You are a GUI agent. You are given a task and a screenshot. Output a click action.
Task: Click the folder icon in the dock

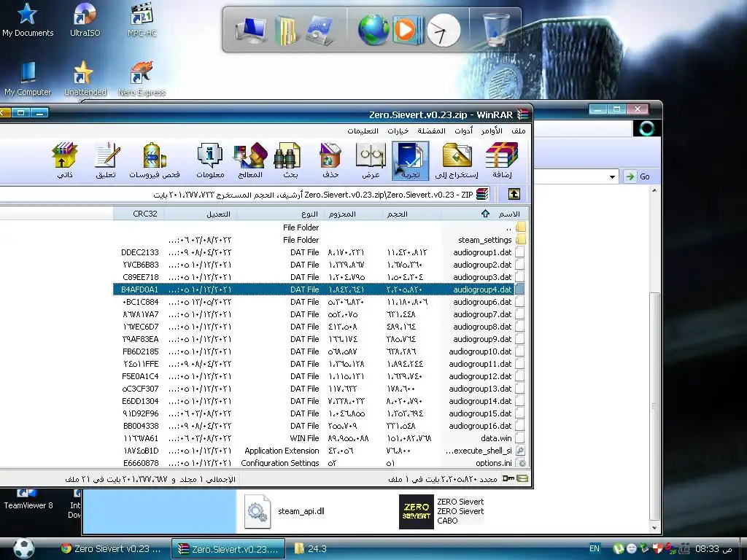click(287, 29)
